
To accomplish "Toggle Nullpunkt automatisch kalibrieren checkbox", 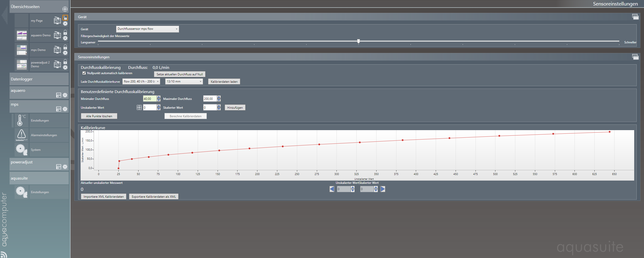I will click(x=84, y=73).
